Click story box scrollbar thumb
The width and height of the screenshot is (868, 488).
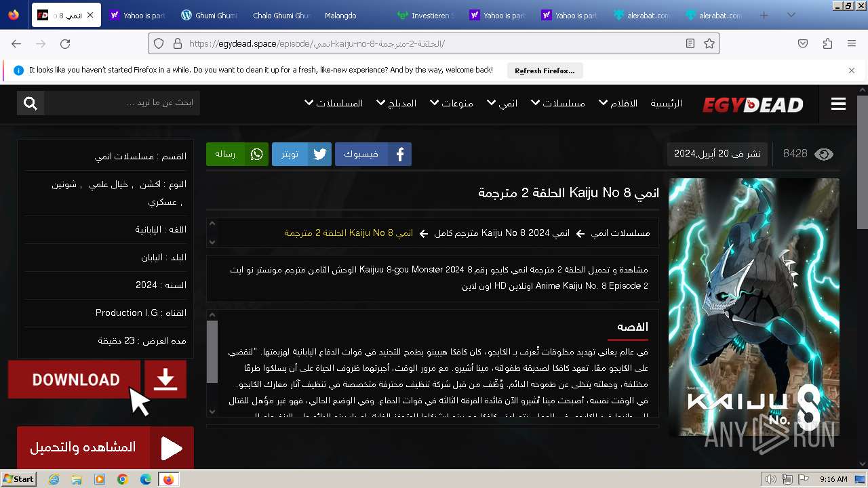tap(212, 352)
